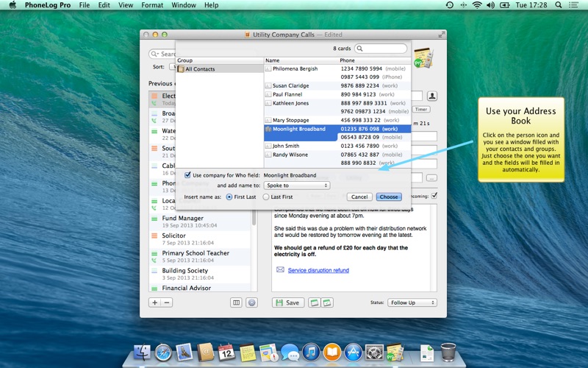The image size is (588, 368).
Task: Click the person icon for Address Book
Action: coord(432,96)
